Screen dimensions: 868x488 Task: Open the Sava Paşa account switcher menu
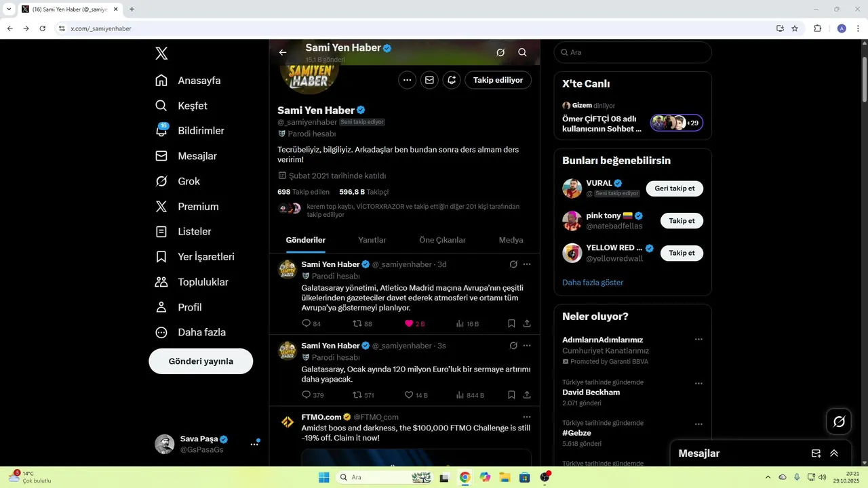click(x=207, y=444)
